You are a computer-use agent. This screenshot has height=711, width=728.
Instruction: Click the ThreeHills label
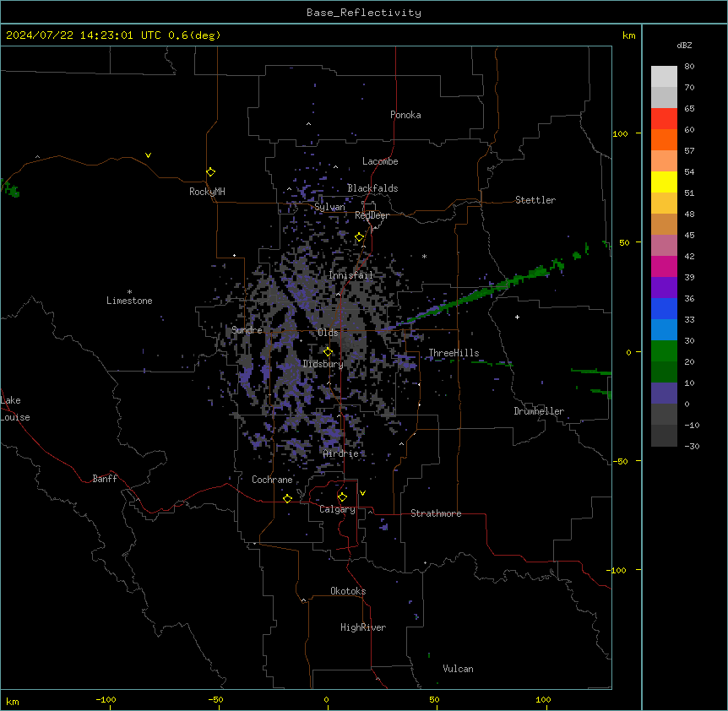click(454, 353)
